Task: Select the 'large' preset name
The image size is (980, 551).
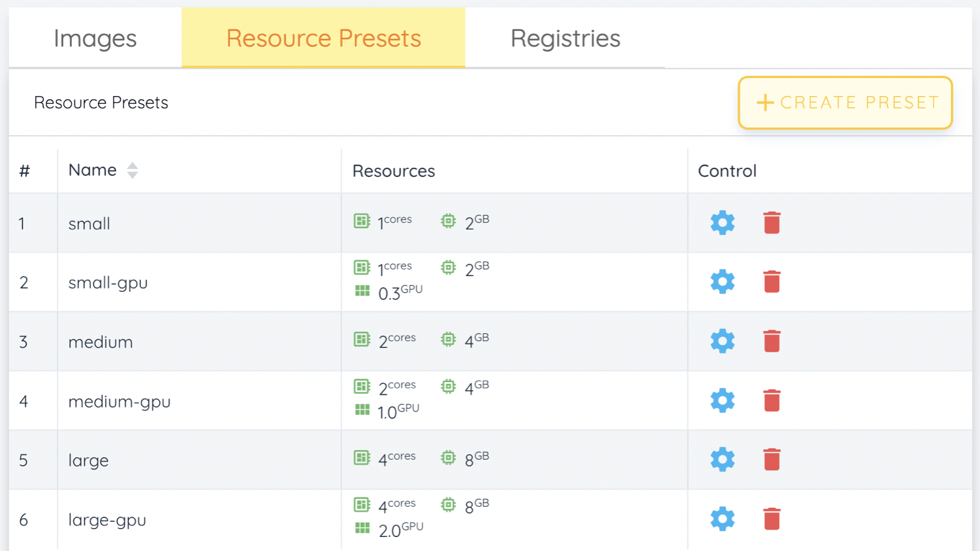Action: pos(88,460)
